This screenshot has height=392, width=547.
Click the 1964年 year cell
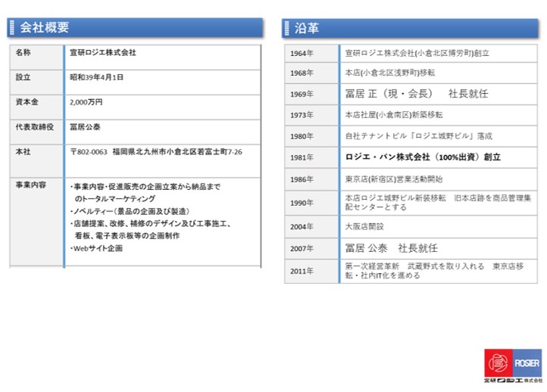tap(311, 53)
